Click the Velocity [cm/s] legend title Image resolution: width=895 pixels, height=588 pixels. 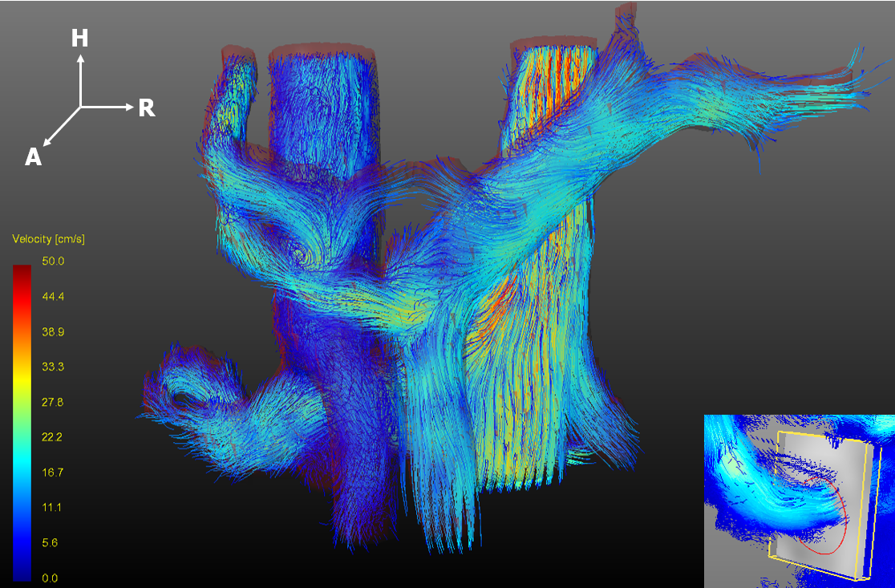(49, 239)
